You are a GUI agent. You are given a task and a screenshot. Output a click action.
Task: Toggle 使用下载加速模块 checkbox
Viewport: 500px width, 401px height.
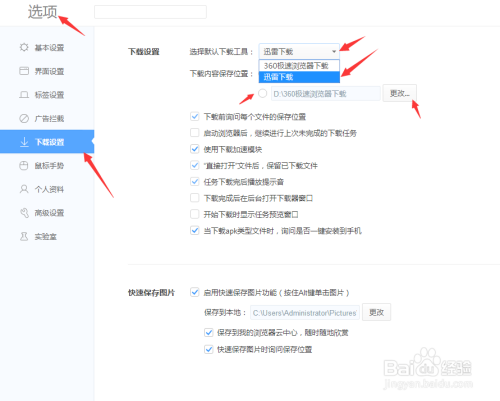click(x=195, y=149)
